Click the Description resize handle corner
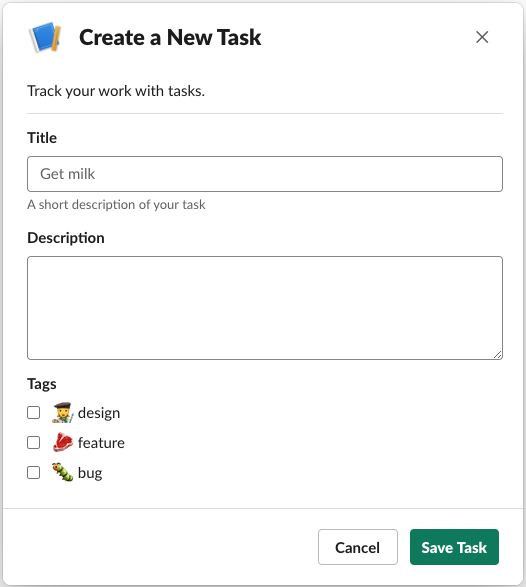This screenshot has height=587, width=526. 498,355
